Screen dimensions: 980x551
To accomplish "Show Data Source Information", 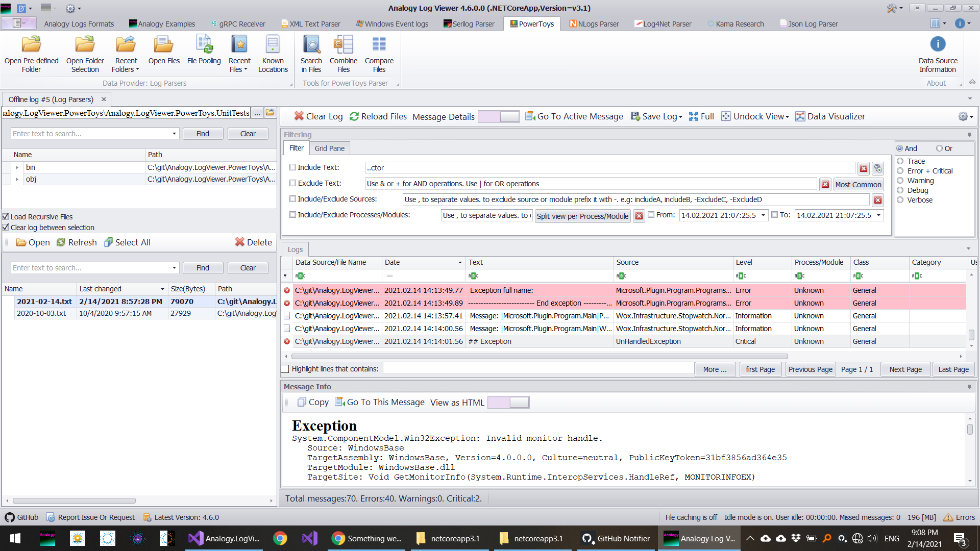I will pyautogui.click(x=938, y=54).
